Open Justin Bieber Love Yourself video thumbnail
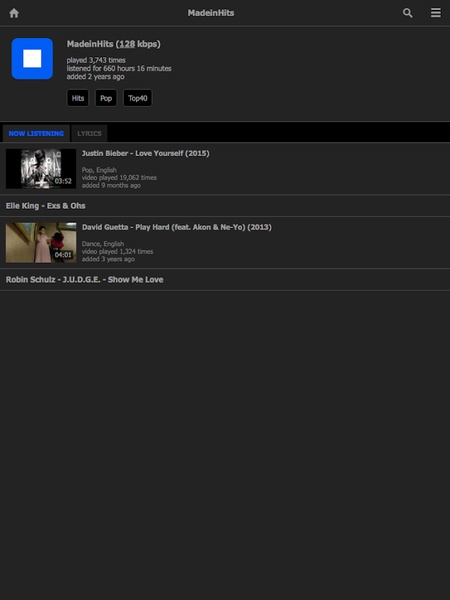 41,169
